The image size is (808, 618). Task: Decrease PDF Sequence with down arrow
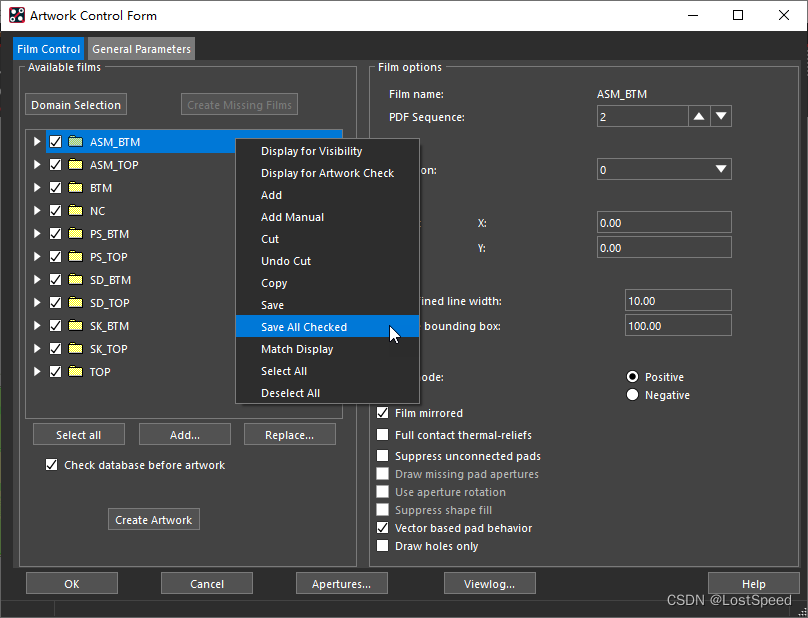pyautogui.click(x=721, y=117)
